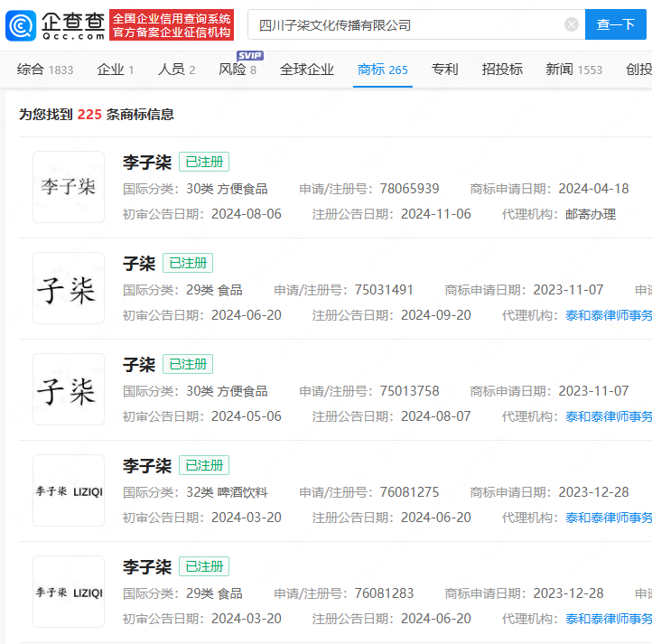Click the preliminary announcement date 2024-08-06

click(247, 214)
